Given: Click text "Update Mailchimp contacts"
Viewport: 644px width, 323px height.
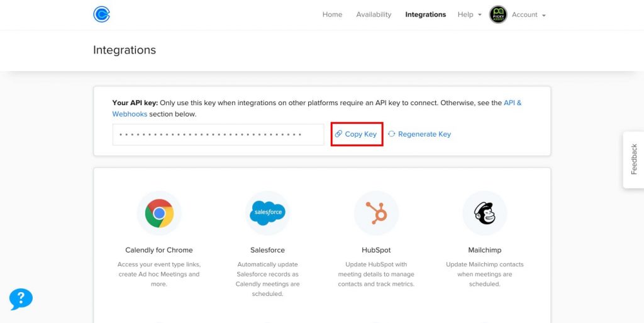Looking at the screenshot, I should (485, 264).
